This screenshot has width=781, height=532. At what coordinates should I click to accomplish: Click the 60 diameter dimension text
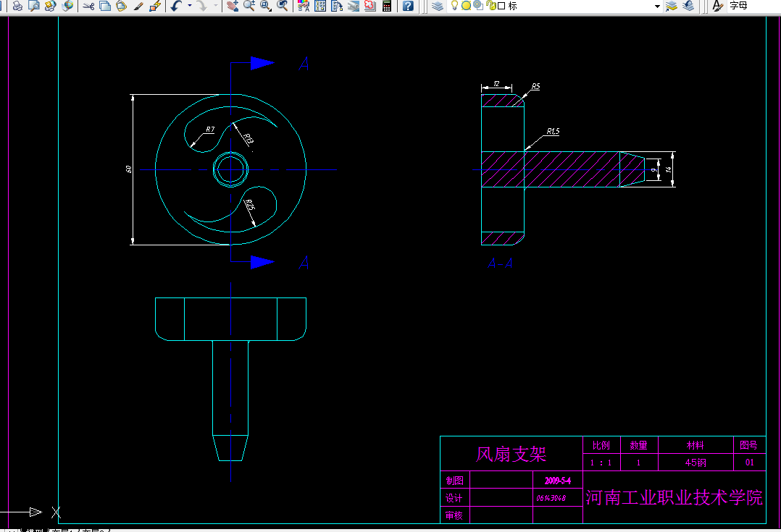coord(129,169)
